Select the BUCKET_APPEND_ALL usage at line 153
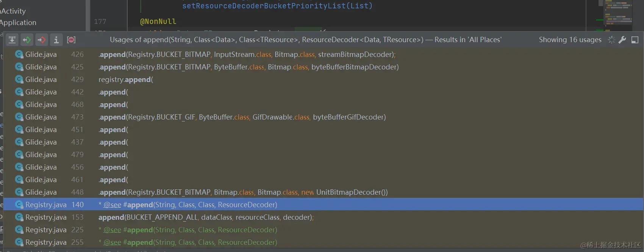644x252 pixels. click(x=324, y=217)
